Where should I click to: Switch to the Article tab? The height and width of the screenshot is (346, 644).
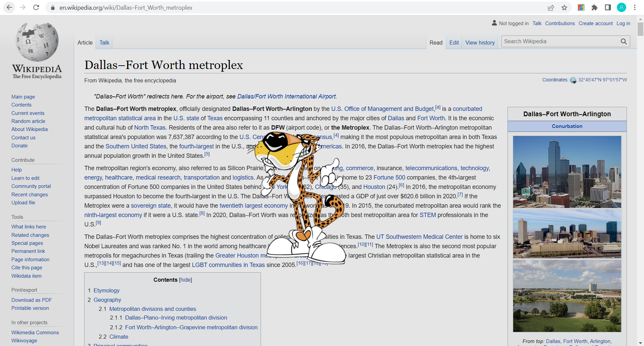click(x=85, y=43)
